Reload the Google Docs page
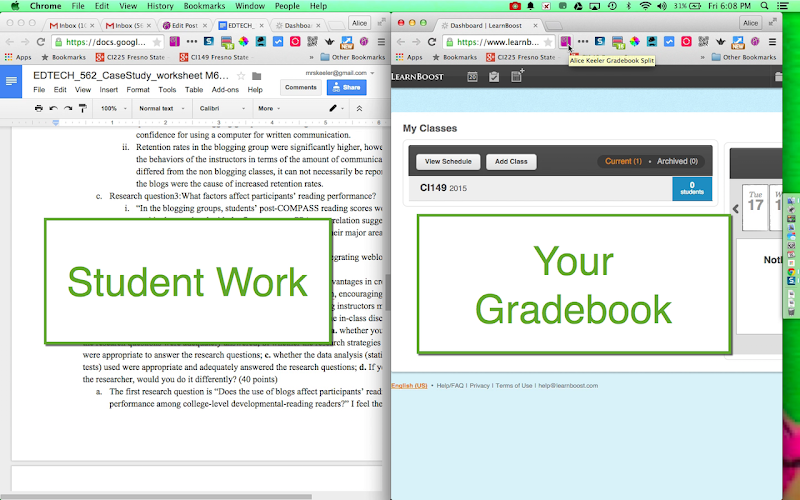Screen dimensions: 800x500 coord(41,42)
